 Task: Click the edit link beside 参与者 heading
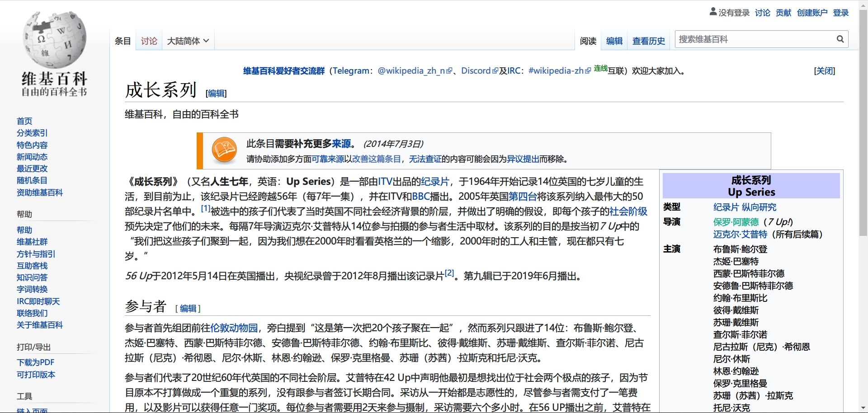(x=188, y=308)
